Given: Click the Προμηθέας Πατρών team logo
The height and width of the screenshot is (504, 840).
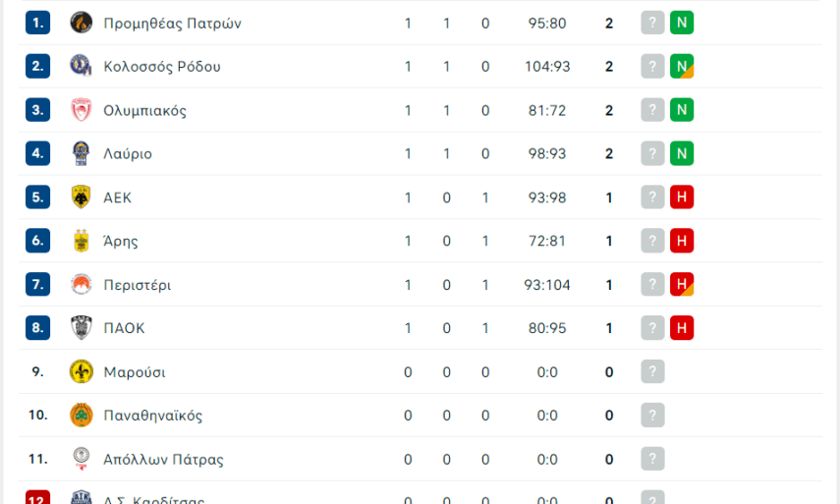Looking at the screenshot, I should coord(82,23).
